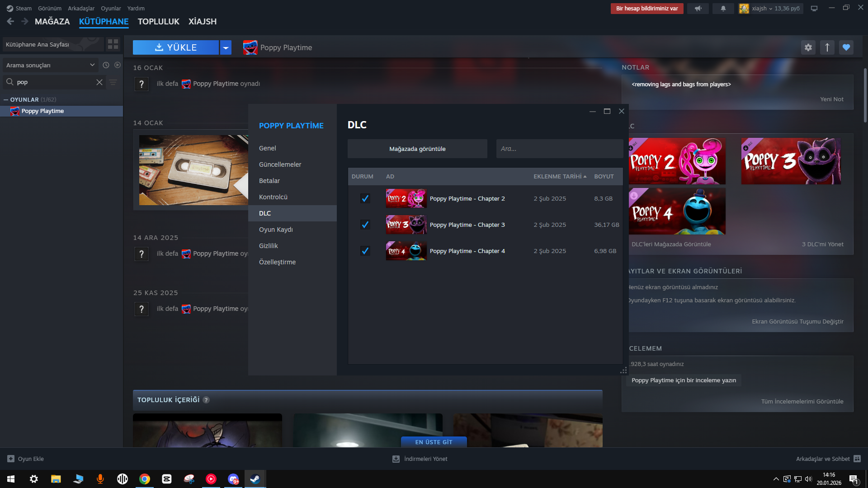This screenshot has width=868, height=488.
Task: Switch library to grid collections view
Action: [113, 44]
